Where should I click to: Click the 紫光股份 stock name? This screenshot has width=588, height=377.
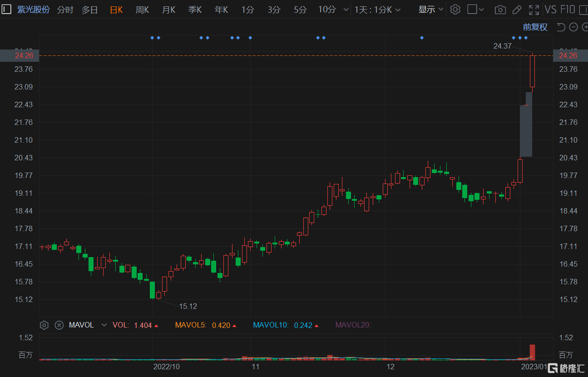[34, 10]
